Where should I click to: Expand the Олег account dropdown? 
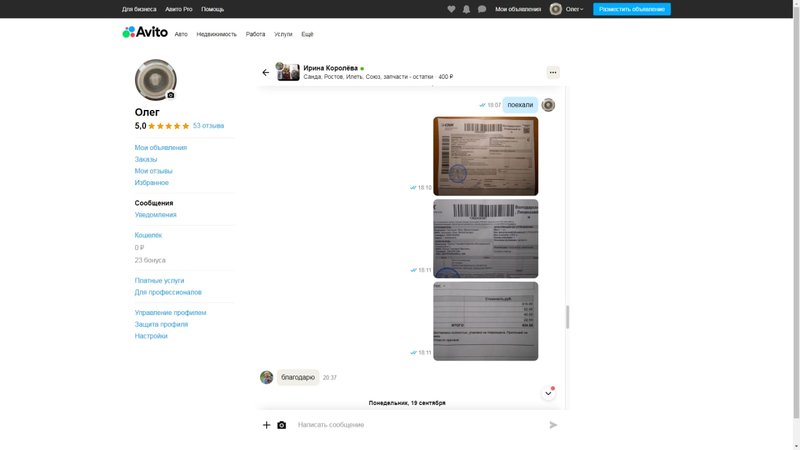(x=574, y=9)
